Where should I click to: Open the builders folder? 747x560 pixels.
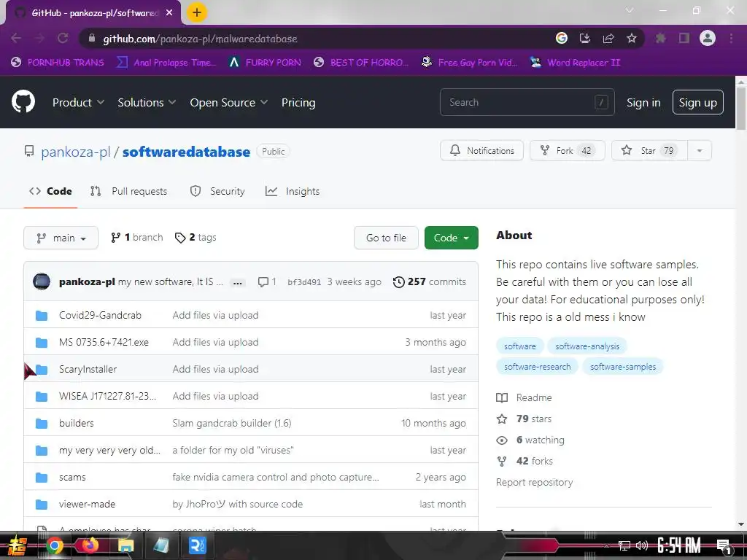click(x=76, y=423)
